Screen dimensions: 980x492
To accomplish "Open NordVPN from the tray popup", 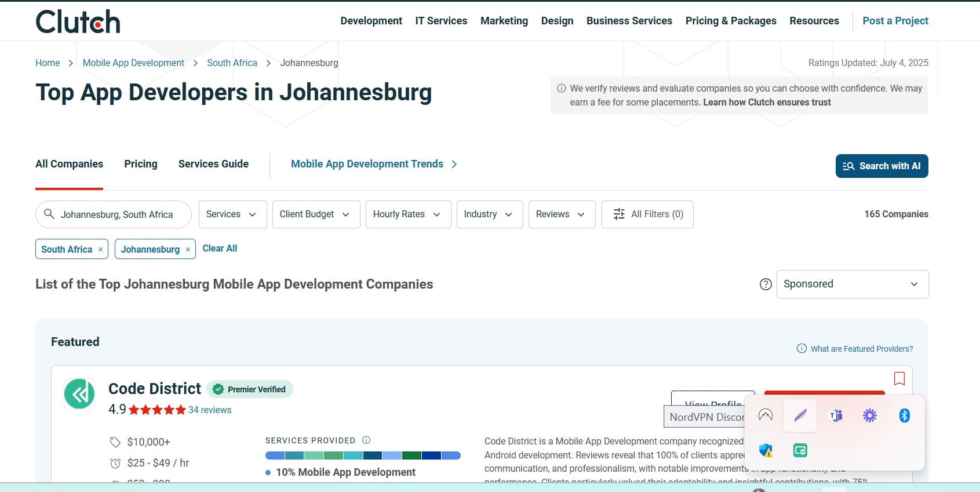I will click(766, 415).
